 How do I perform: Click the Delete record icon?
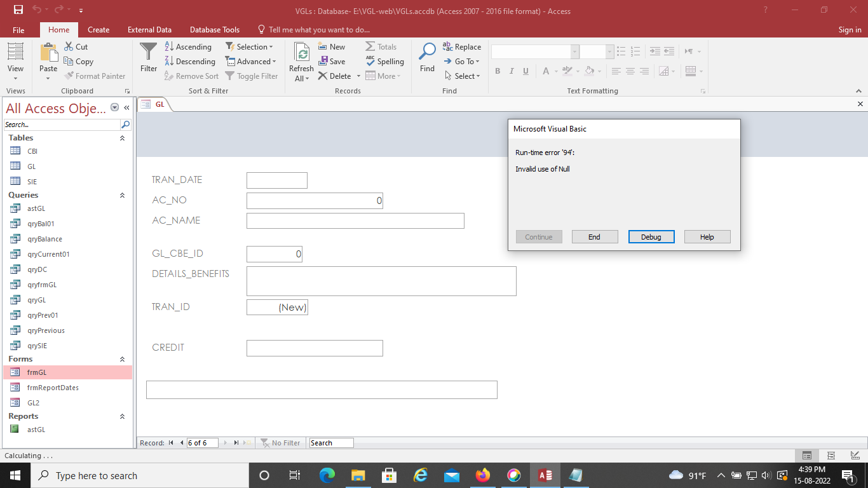click(x=323, y=76)
